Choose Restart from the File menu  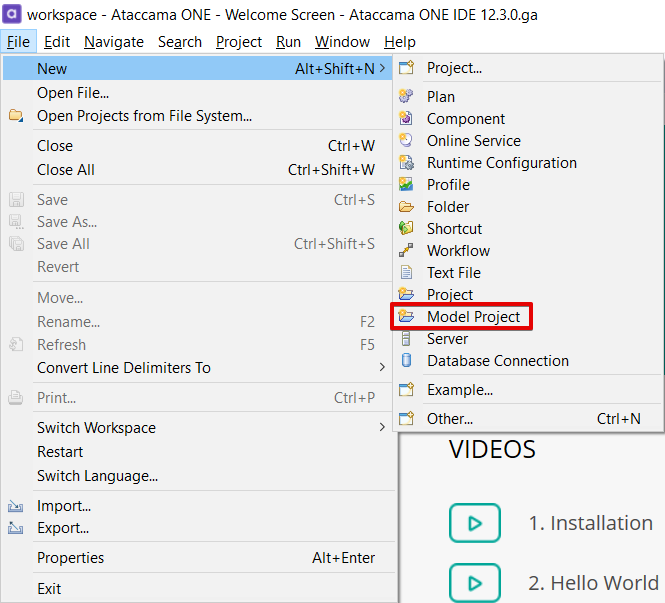pos(60,452)
